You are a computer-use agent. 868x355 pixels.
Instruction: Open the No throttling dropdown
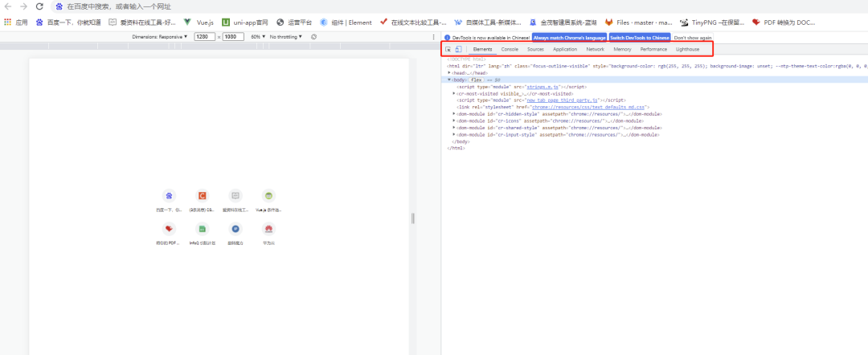pyautogui.click(x=285, y=36)
